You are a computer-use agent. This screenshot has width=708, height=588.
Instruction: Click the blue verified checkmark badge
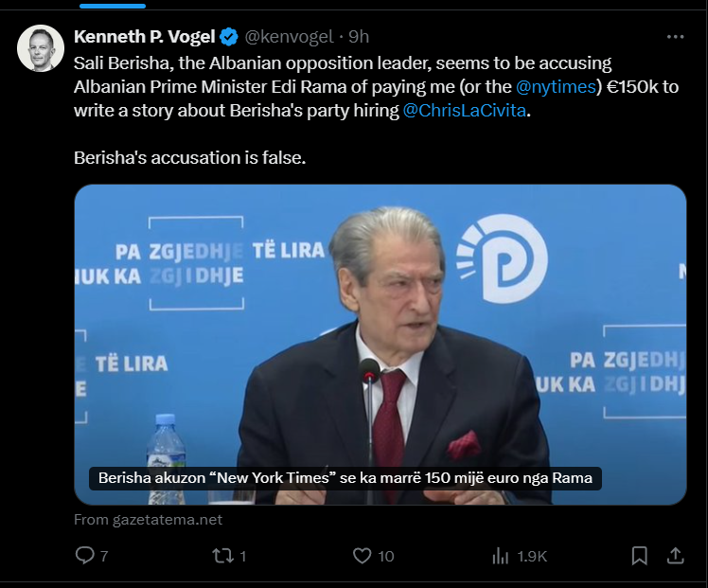pyautogui.click(x=229, y=37)
